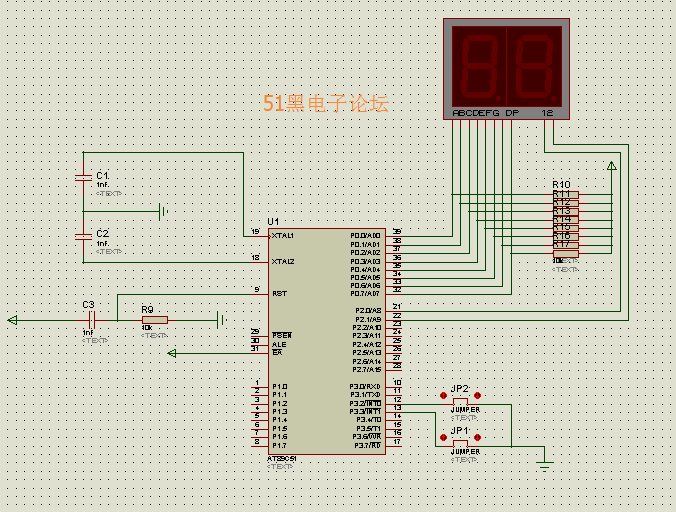Click the power terminal arrow left of C3

tap(13, 320)
